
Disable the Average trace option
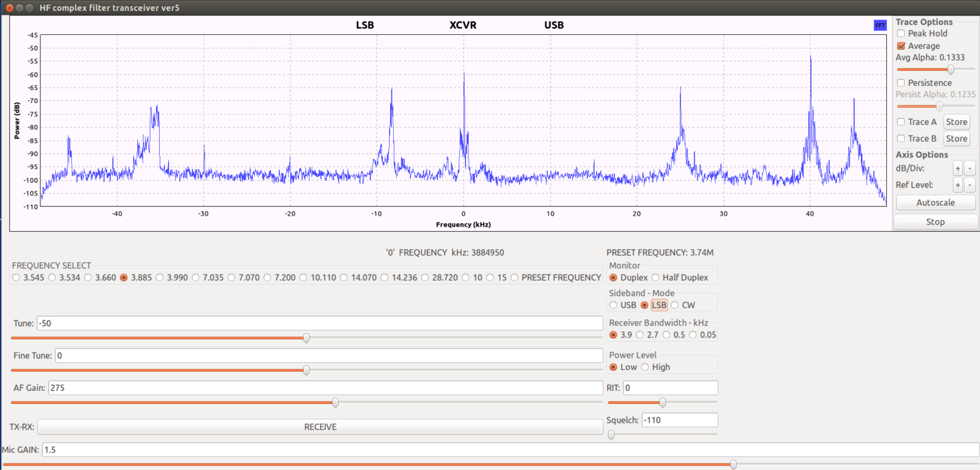tap(901, 46)
